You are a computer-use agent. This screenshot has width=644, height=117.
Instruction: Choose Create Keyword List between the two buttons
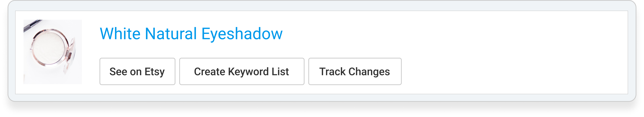click(241, 71)
